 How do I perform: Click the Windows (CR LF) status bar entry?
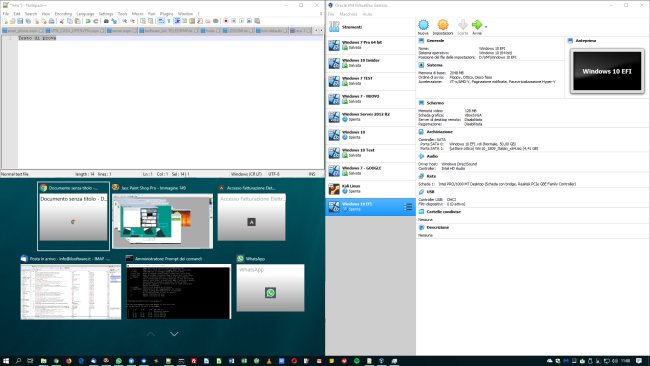coord(246,174)
